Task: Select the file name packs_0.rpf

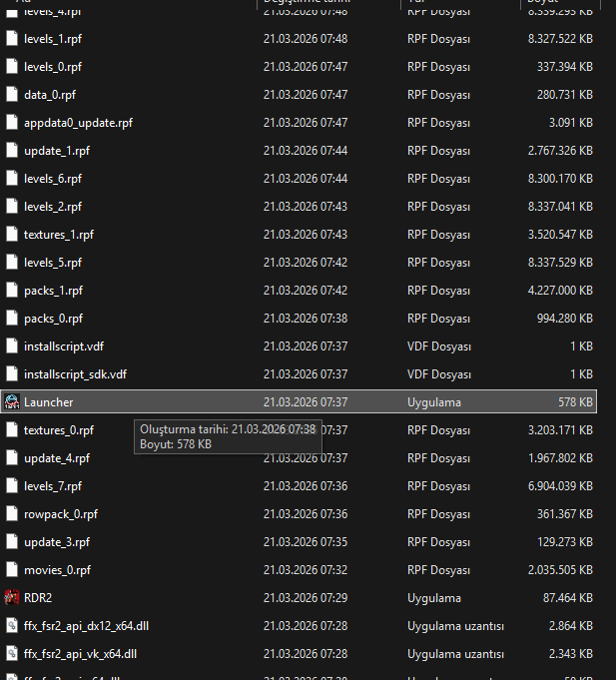Action: (53, 319)
